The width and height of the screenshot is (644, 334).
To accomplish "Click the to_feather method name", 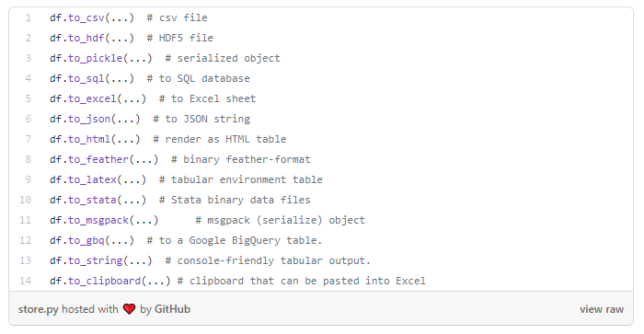I will (98, 159).
